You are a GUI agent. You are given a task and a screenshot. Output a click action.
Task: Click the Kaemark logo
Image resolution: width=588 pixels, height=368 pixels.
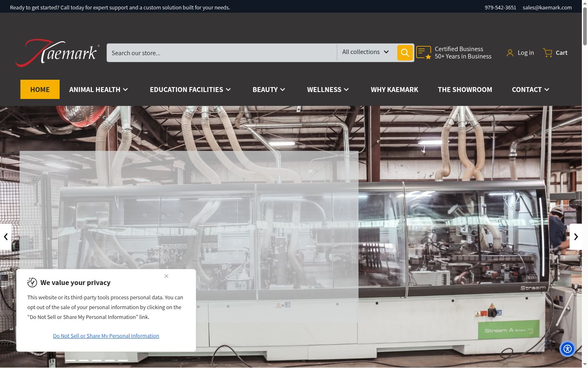coord(57,53)
